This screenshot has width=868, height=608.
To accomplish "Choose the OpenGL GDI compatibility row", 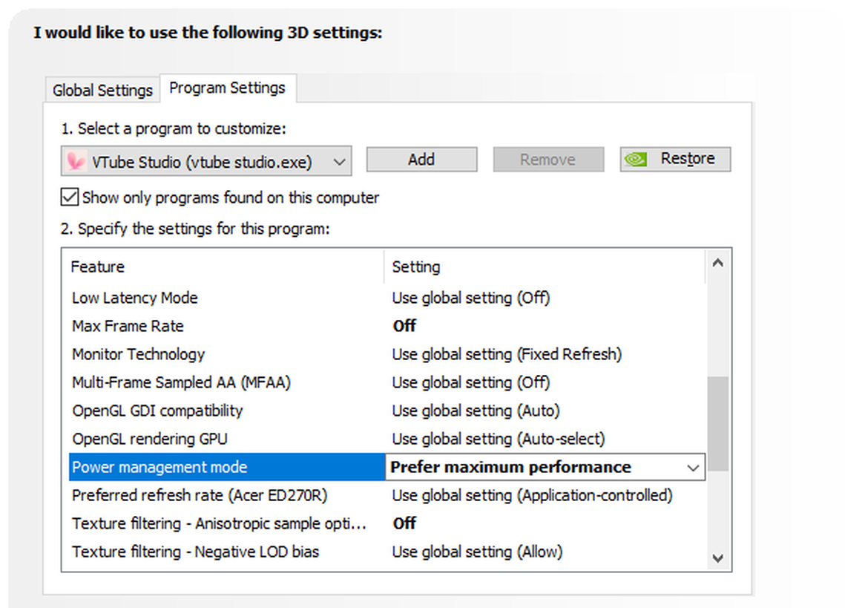I will click(157, 411).
